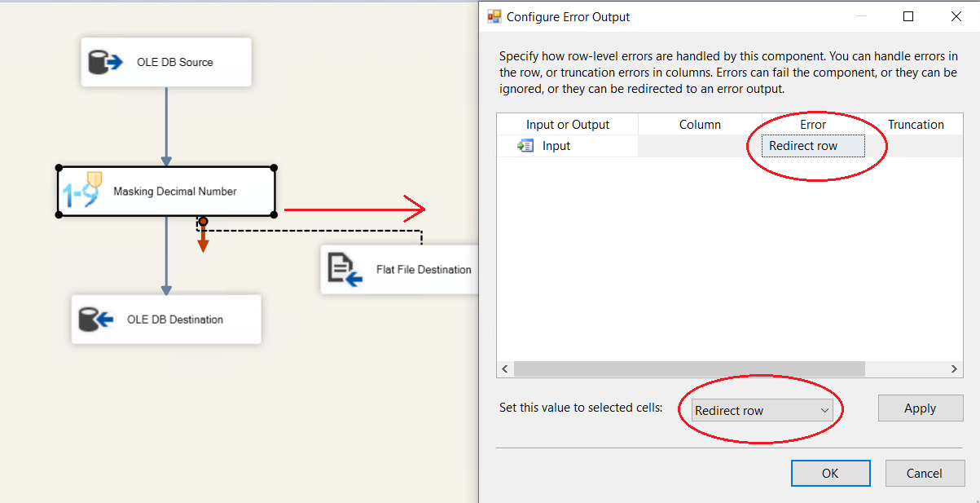This screenshot has height=503, width=980.
Task: Click the Truncation cell for Input row
Action: (916, 146)
